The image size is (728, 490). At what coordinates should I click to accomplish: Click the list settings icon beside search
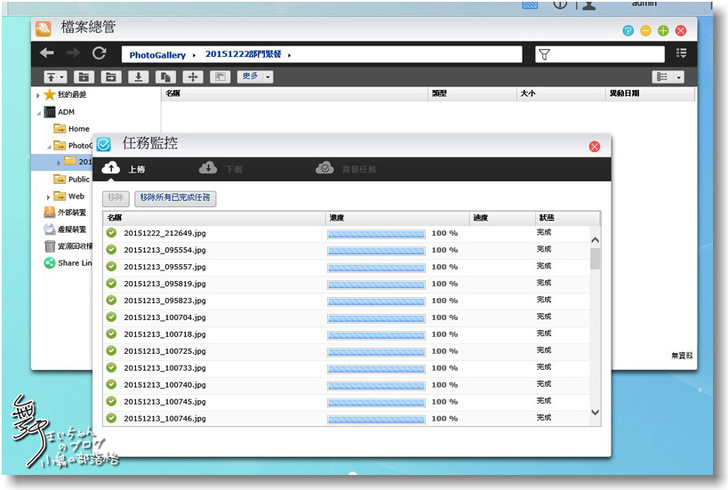681,54
